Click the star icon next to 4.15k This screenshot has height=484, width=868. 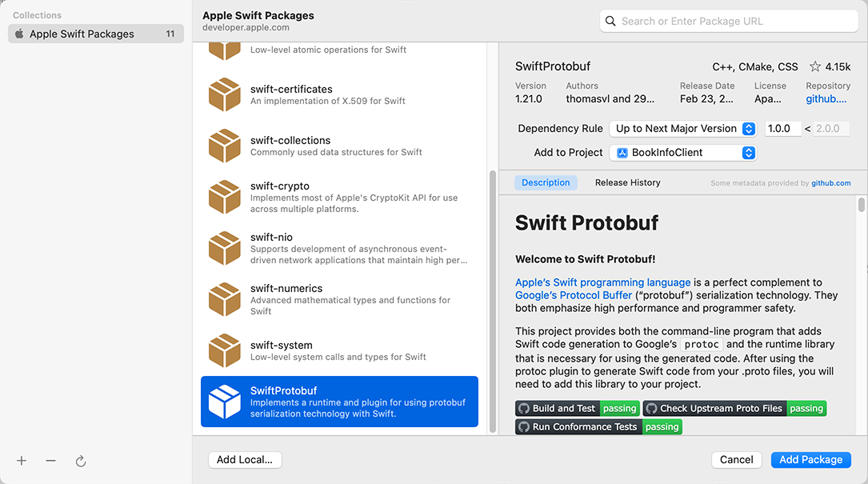814,66
